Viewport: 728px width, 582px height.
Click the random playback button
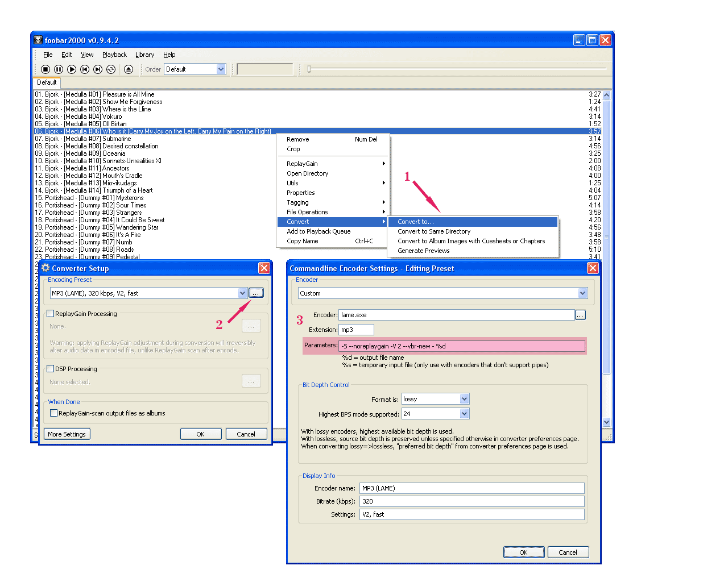[111, 69]
